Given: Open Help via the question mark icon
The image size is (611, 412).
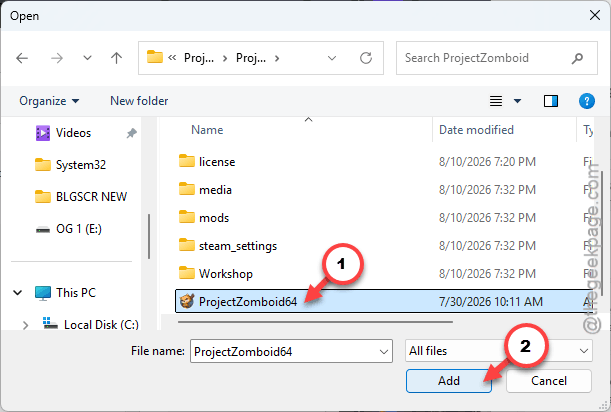Looking at the screenshot, I should pos(586,101).
